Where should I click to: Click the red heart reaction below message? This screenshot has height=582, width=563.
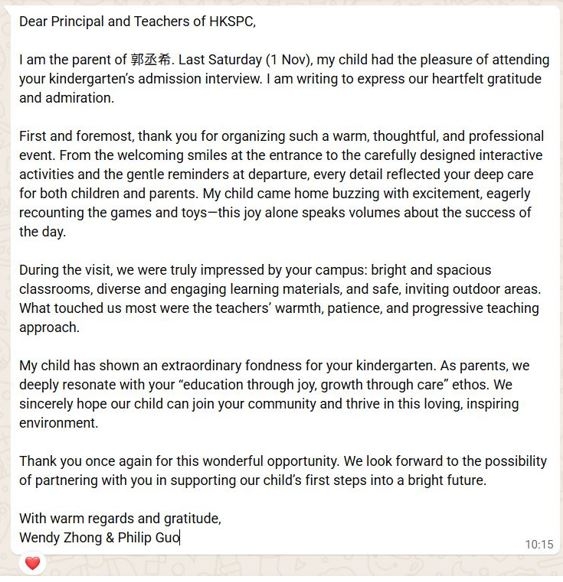(32, 563)
